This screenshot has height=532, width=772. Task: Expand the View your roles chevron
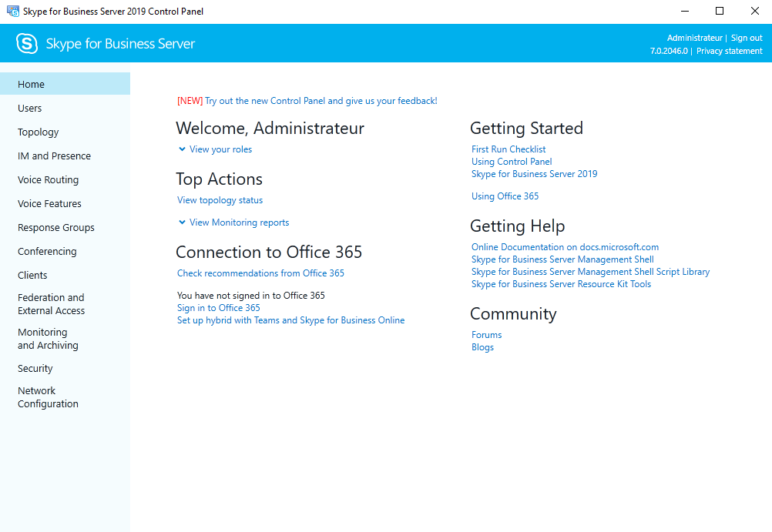[182, 149]
